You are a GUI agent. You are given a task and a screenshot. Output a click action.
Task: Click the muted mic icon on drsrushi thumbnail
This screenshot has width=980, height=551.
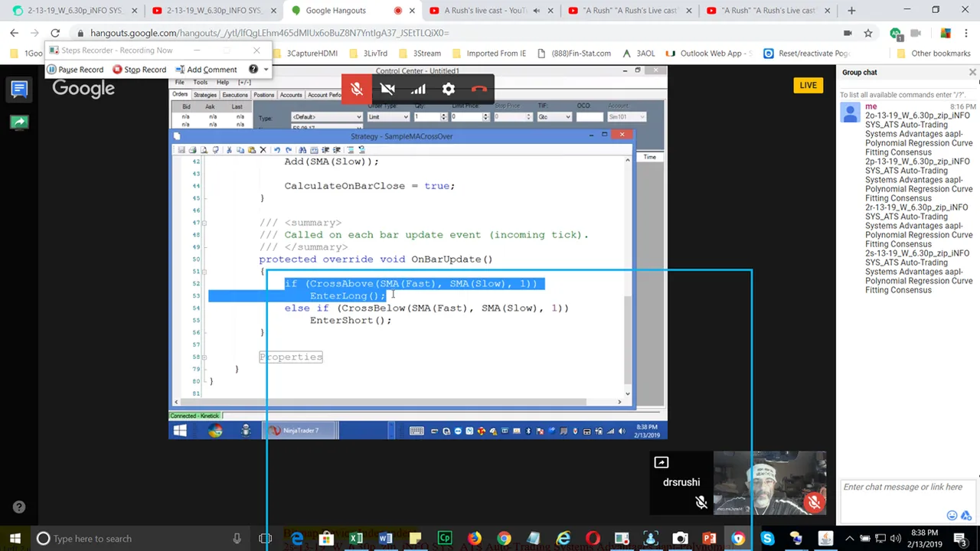[x=701, y=502]
